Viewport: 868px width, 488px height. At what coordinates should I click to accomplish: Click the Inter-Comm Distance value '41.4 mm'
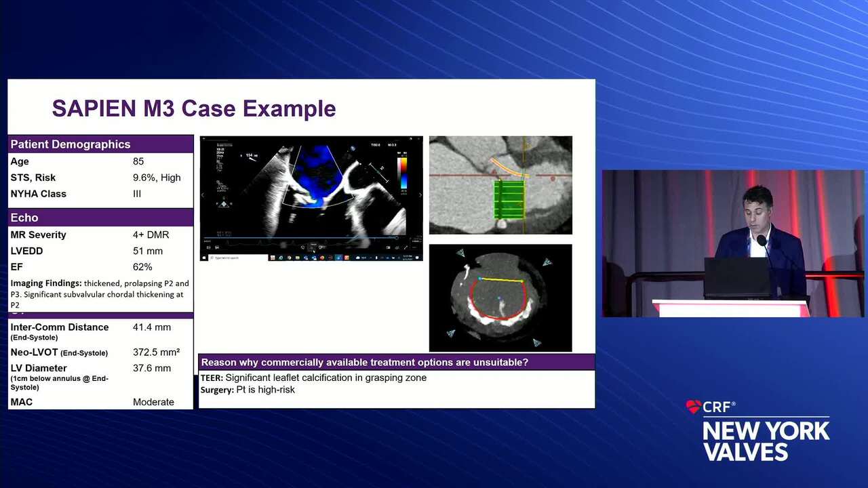click(x=152, y=327)
